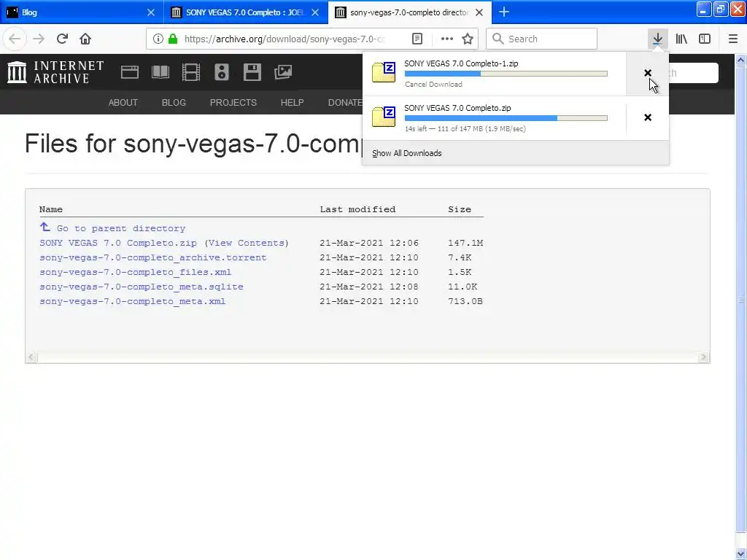Open the Images picture icon
This screenshot has width=747, height=560.
283,72
